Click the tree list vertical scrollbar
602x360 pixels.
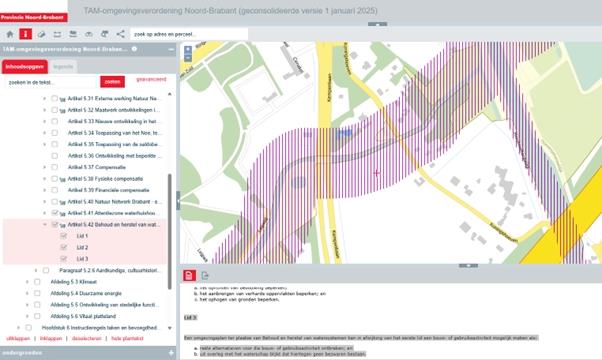click(x=170, y=232)
